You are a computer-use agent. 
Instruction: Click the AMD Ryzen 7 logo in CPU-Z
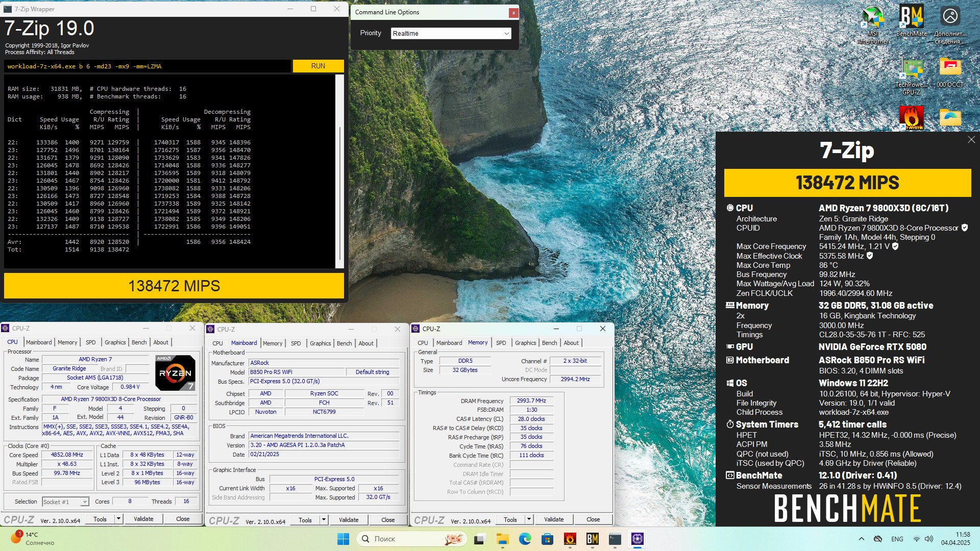click(175, 372)
